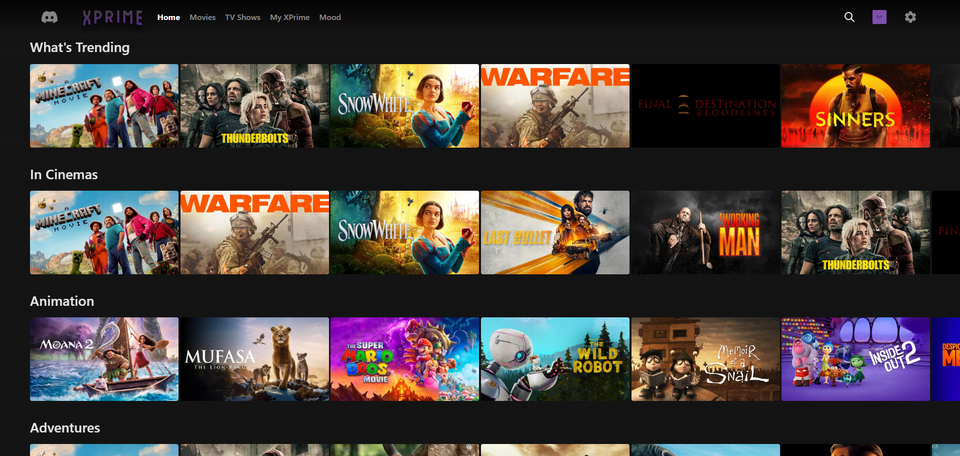Open A Minecraft Movie in In Cinemas
This screenshot has width=960, height=456.
[x=104, y=233]
